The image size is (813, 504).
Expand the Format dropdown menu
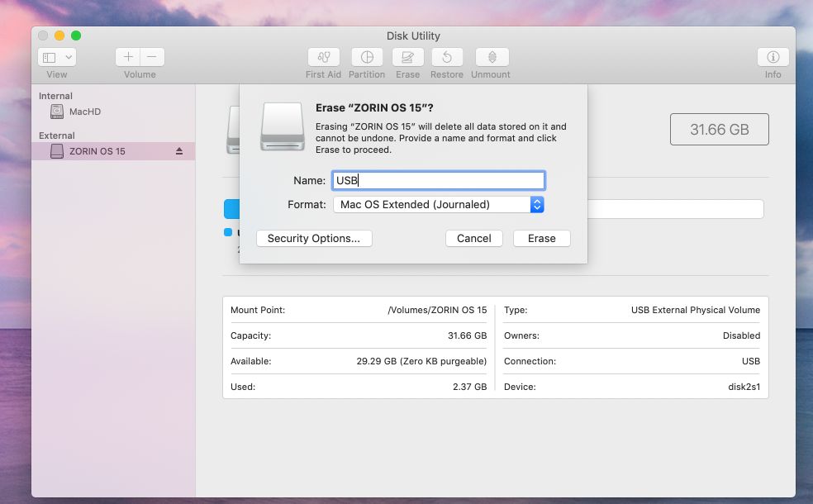536,204
